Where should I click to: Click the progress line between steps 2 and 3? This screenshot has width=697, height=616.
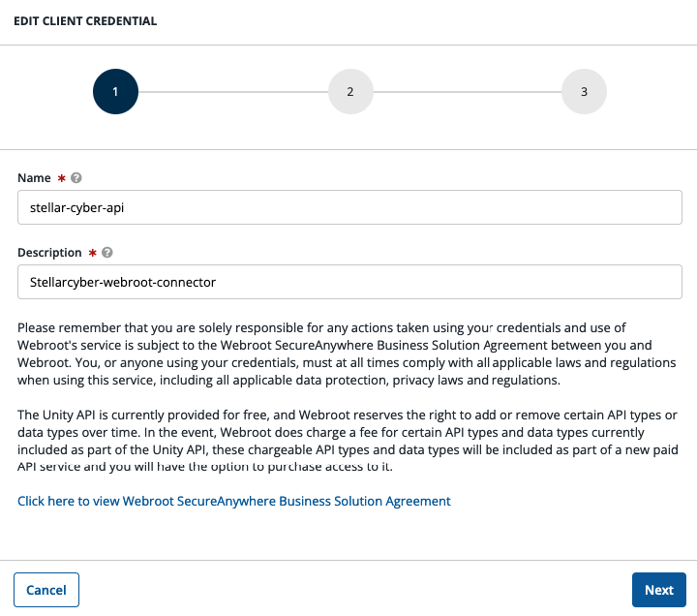pyautogui.click(x=467, y=92)
